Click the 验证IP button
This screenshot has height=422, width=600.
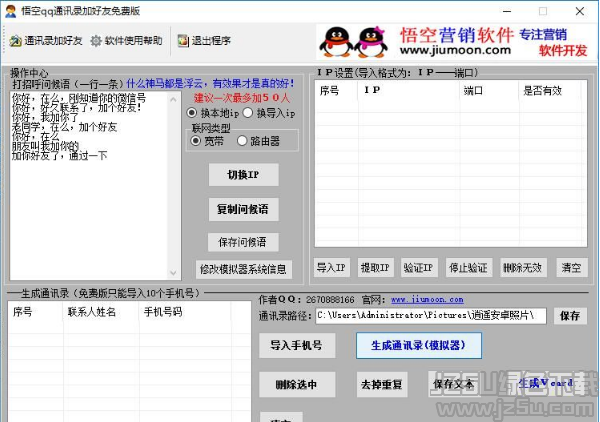(418, 267)
